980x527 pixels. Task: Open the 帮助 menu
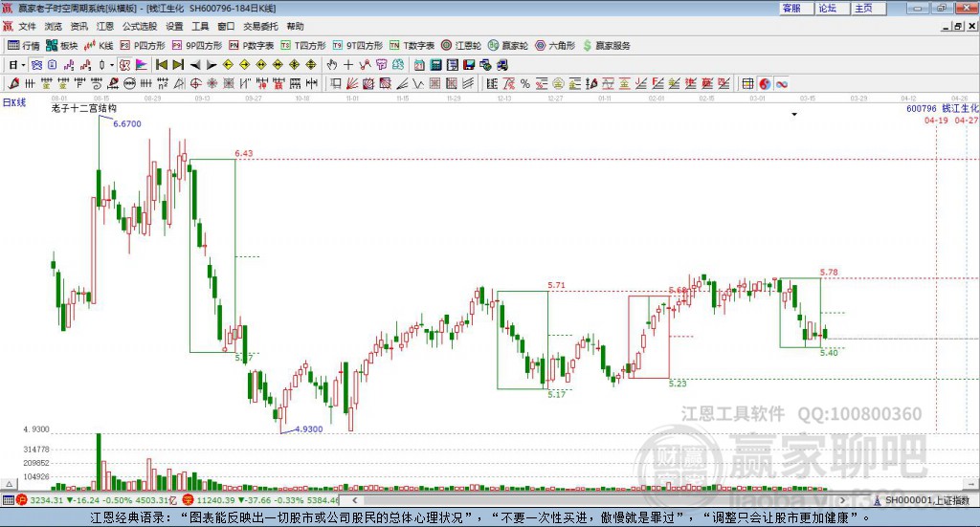tap(295, 26)
